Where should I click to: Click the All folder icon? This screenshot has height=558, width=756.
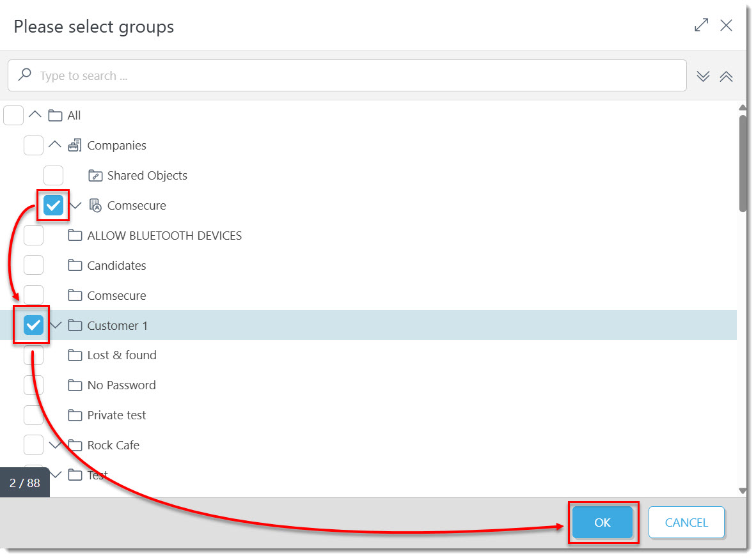55,116
